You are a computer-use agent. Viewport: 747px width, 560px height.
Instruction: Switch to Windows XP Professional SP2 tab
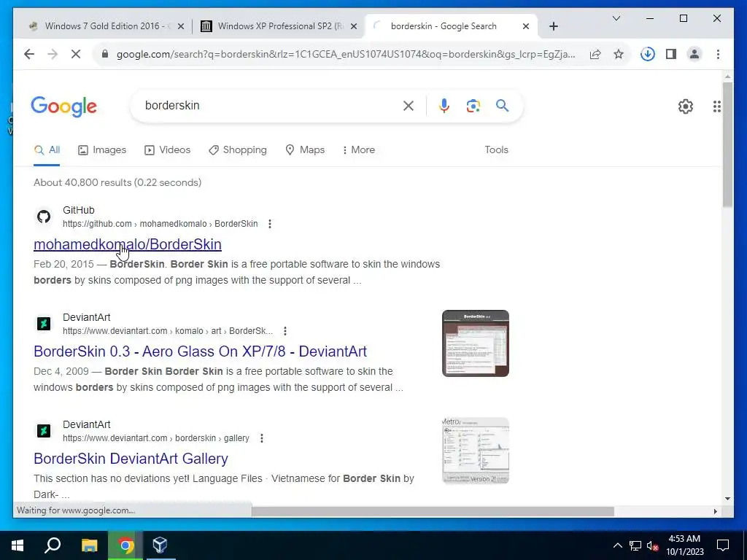pyautogui.click(x=279, y=26)
